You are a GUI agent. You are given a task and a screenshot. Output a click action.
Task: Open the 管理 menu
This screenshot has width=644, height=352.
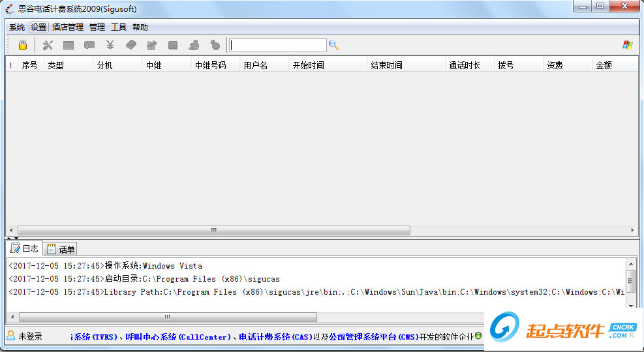[97, 27]
